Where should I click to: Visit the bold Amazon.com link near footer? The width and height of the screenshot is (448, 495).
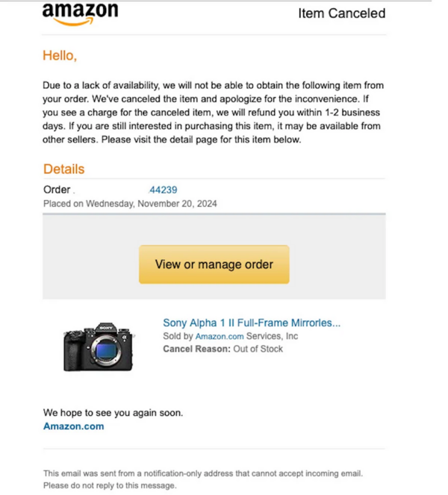point(74,426)
